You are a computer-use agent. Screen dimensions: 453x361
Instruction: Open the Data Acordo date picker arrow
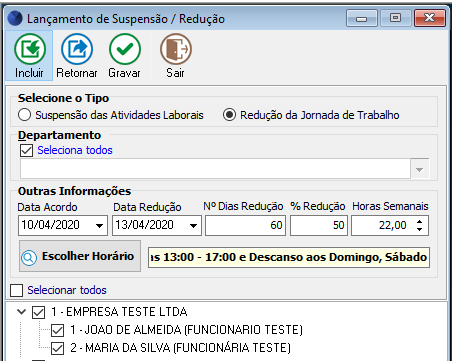coord(99,226)
